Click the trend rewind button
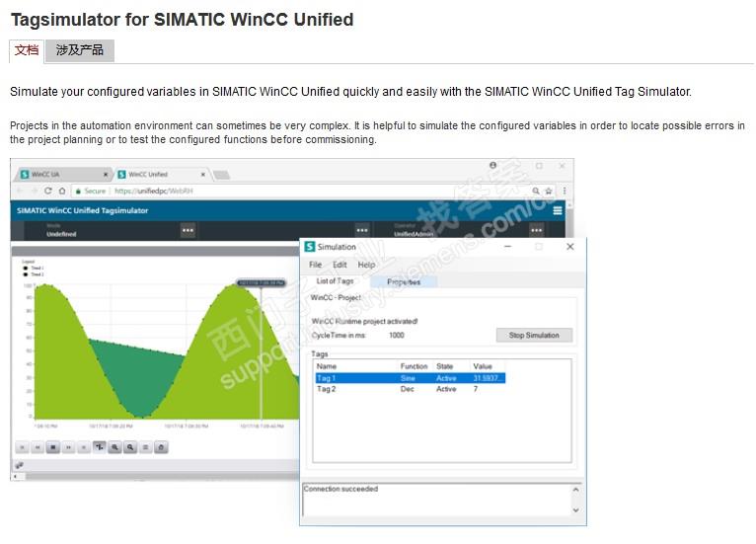This screenshot has width=756, height=544. click(x=38, y=447)
